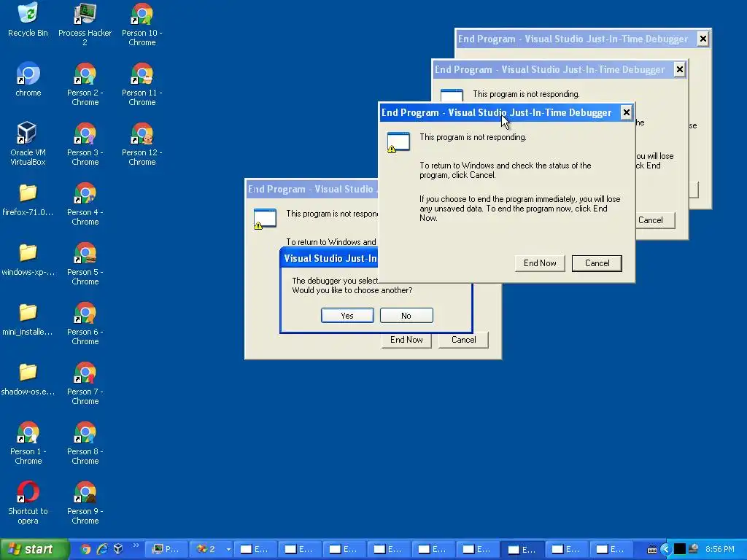747x560 pixels.
Task: Select the shadow-os.e folder on the desktop
Action: coord(28,379)
